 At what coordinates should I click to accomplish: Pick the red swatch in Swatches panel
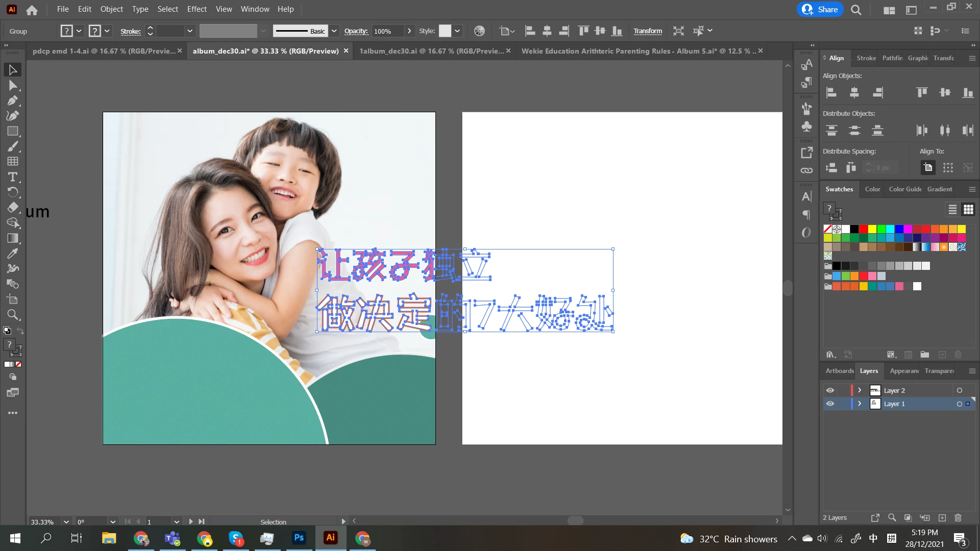tap(864, 229)
